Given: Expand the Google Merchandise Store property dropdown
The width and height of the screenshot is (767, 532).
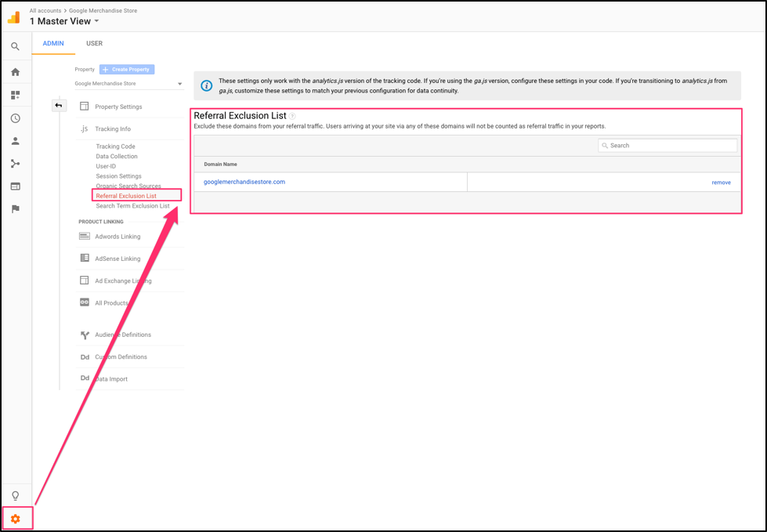Looking at the screenshot, I should coord(128,84).
